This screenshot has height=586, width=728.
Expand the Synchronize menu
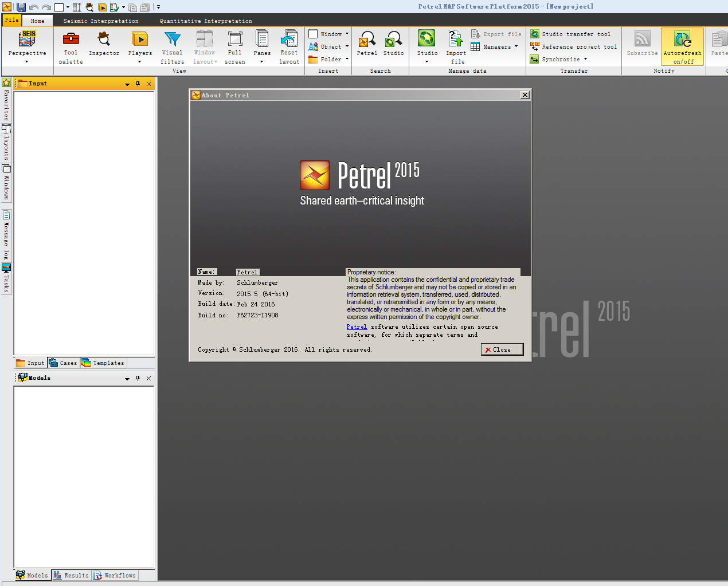click(x=559, y=59)
